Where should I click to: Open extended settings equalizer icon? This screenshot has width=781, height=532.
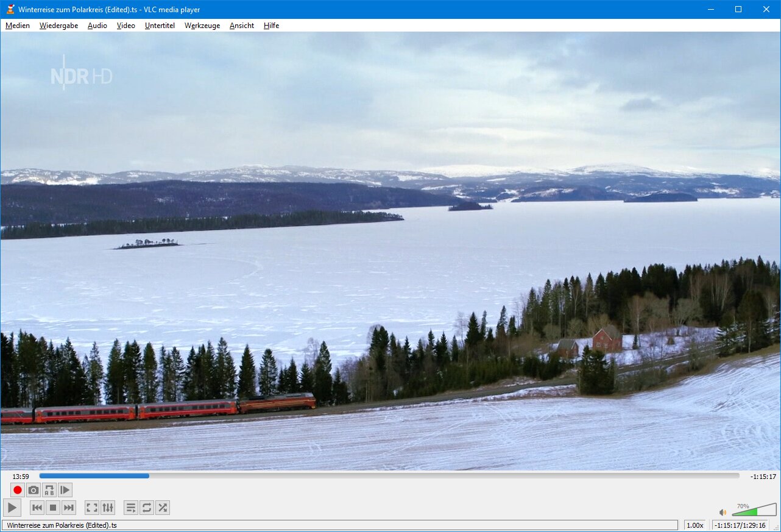(x=108, y=508)
